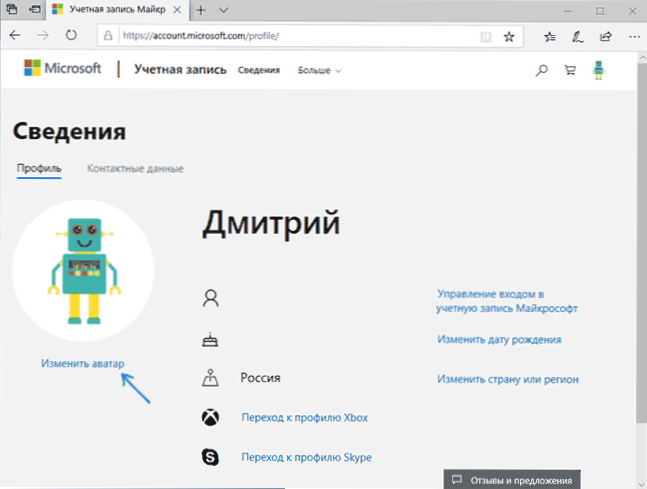Click set these tabs aside icon

tap(35, 9)
